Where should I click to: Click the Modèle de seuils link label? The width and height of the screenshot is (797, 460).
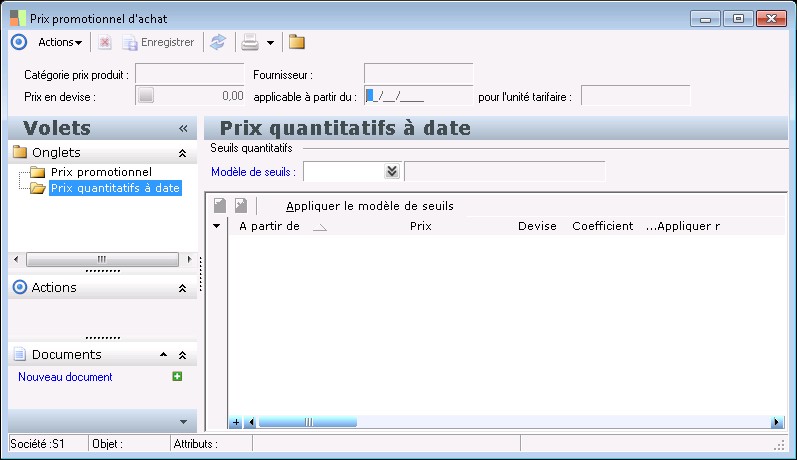pos(253,172)
